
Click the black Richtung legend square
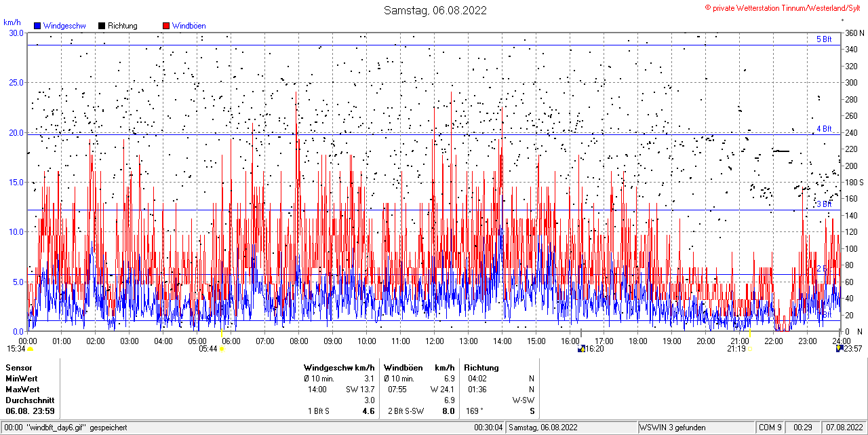click(x=102, y=26)
